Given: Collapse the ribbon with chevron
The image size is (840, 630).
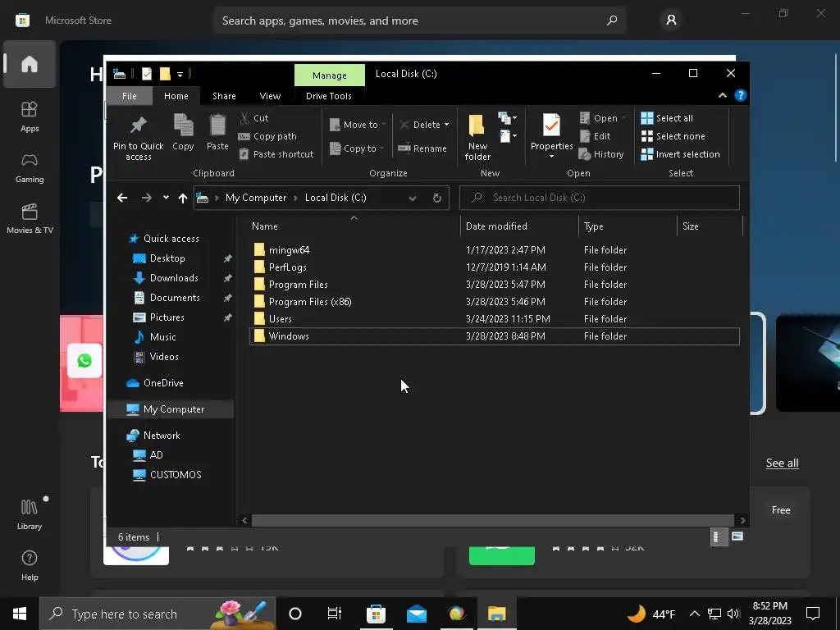Looking at the screenshot, I should (x=722, y=95).
